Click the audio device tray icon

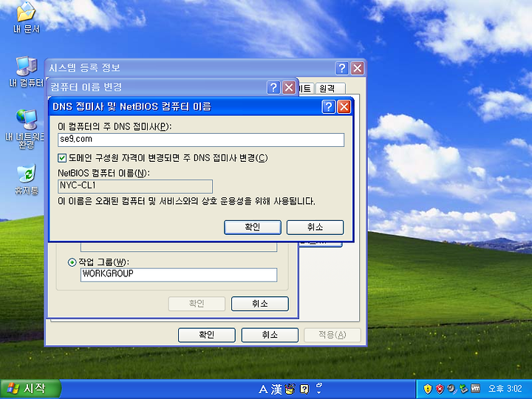click(451, 389)
